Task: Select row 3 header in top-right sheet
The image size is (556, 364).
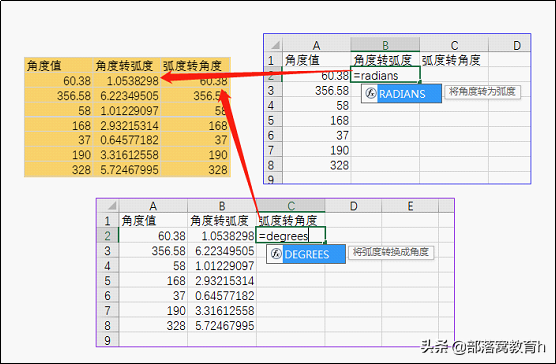Action: pyautogui.click(x=273, y=90)
